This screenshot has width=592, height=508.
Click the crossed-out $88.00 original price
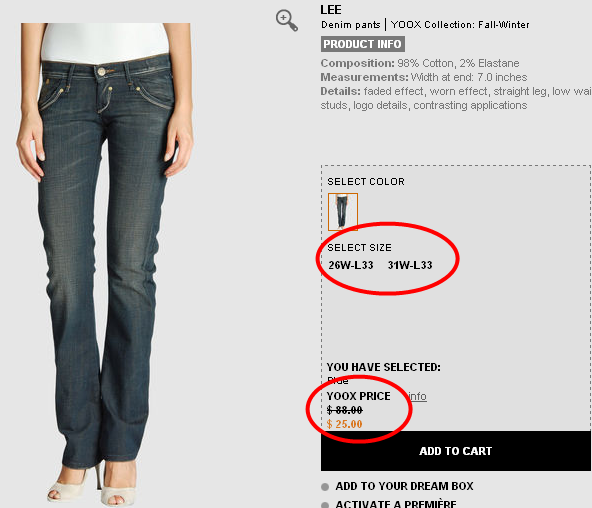345,410
